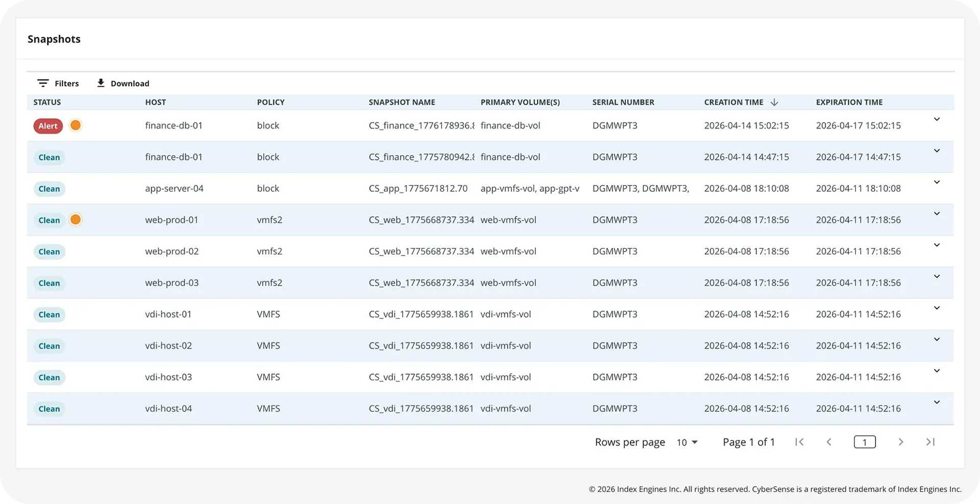Click expiration time on vdi-host-02 row
980x504 pixels.
click(858, 345)
